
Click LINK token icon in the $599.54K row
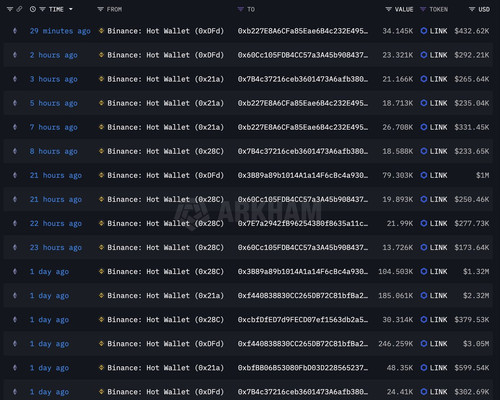pos(424,368)
